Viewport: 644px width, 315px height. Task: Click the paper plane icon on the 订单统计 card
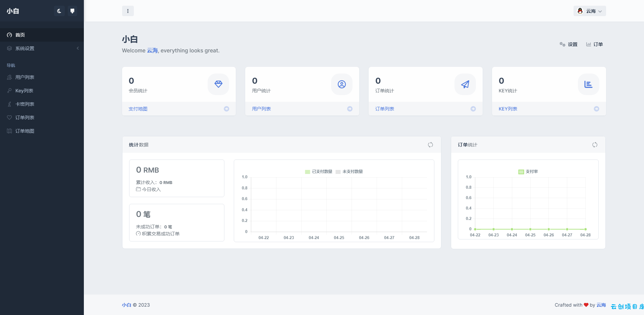[x=465, y=84]
